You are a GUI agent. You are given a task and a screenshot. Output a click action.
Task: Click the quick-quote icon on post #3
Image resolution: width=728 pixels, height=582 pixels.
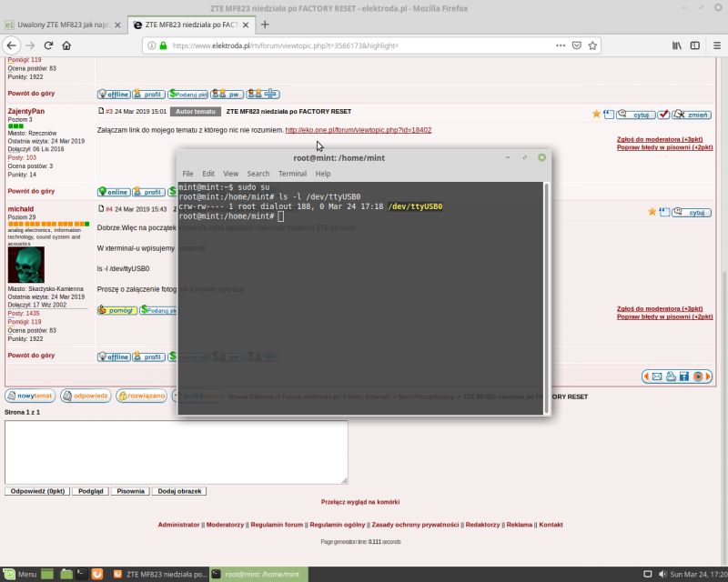pyautogui.click(x=609, y=115)
